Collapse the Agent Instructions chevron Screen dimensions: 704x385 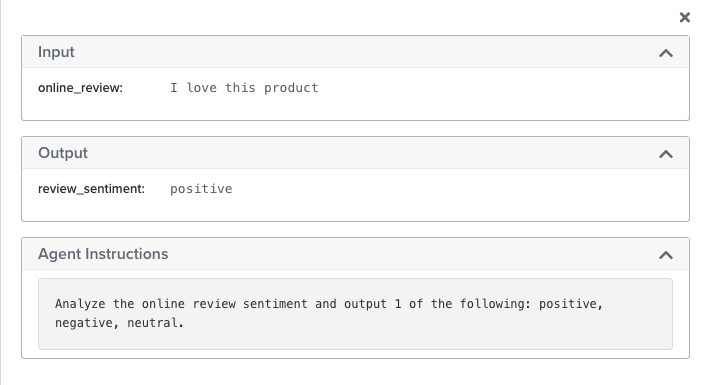click(x=666, y=255)
